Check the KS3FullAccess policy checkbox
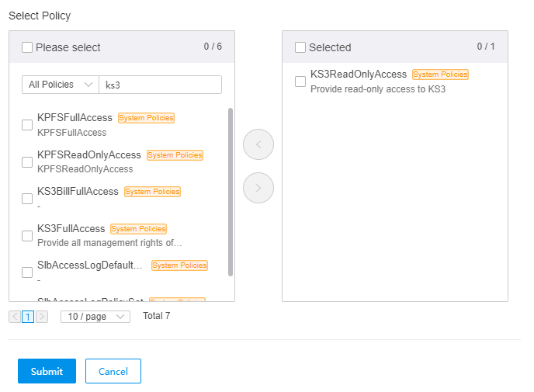This screenshot has width=534, height=392. (27, 236)
